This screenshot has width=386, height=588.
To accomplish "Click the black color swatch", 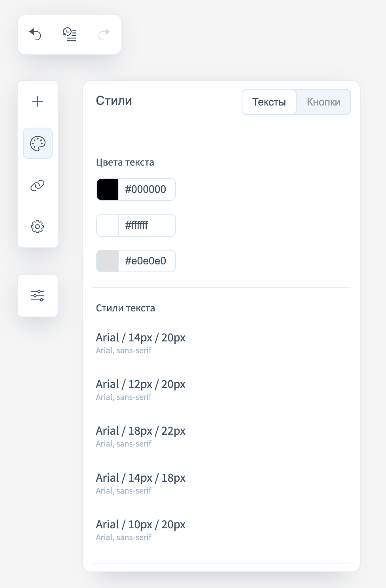I will (108, 190).
